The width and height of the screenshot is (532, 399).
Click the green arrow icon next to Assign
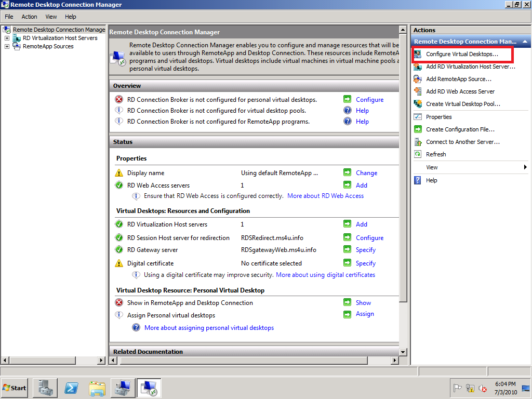pos(347,314)
